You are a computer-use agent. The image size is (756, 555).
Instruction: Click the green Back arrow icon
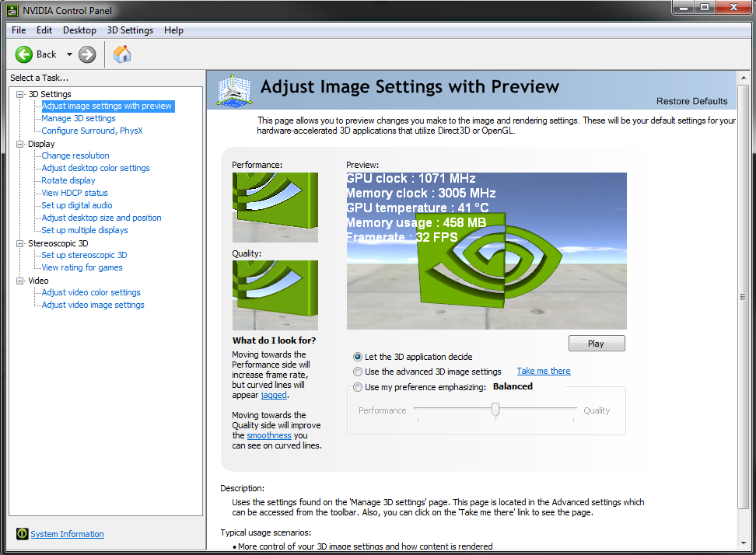(x=23, y=54)
